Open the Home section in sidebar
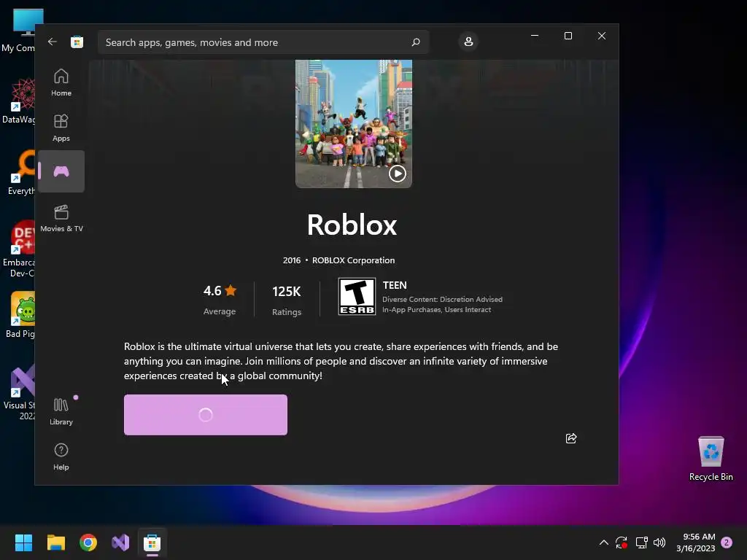This screenshot has height=560, width=747. pyautogui.click(x=61, y=82)
